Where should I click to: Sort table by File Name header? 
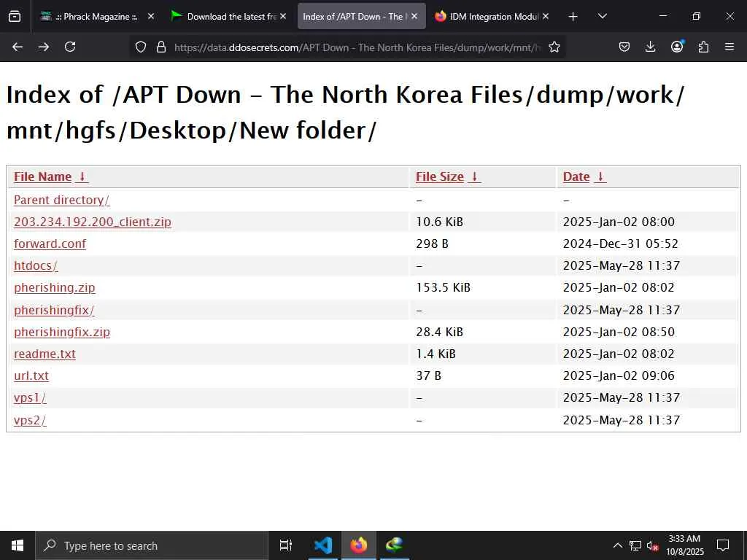(x=42, y=176)
